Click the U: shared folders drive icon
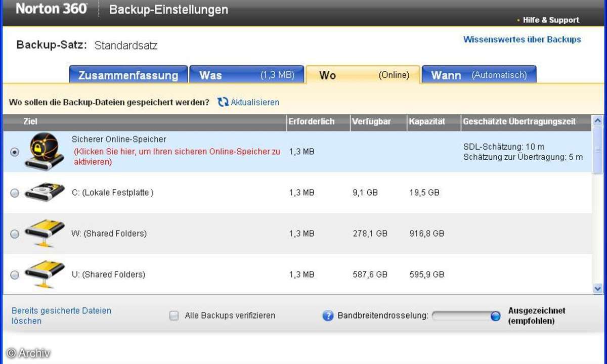 click(x=45, y=274)
